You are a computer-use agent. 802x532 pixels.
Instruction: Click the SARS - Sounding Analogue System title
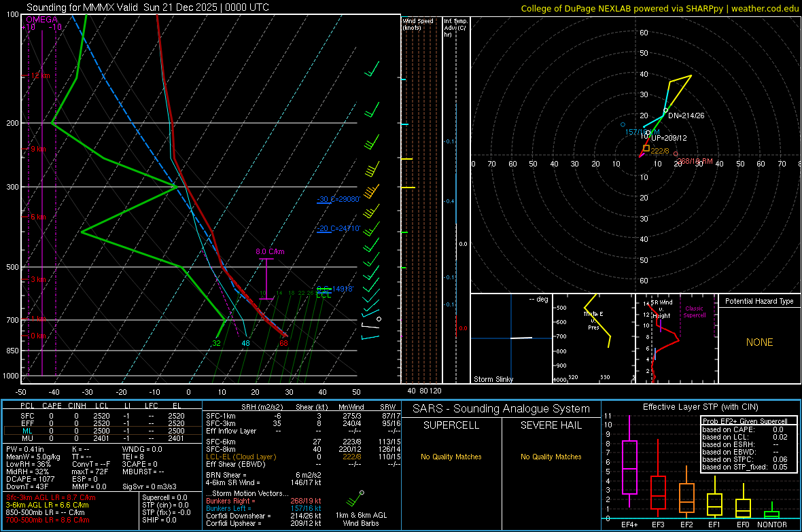[x=501, y=409]
